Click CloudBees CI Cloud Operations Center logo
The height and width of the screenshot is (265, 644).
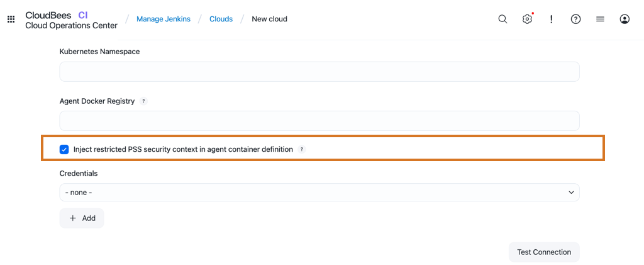pos(72,21)
